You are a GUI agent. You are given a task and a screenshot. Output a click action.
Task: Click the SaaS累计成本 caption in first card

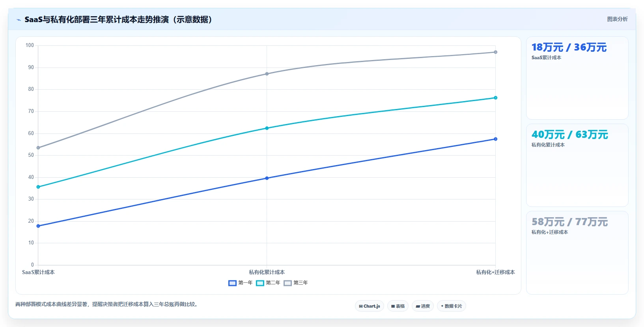[x=546, y=58]
